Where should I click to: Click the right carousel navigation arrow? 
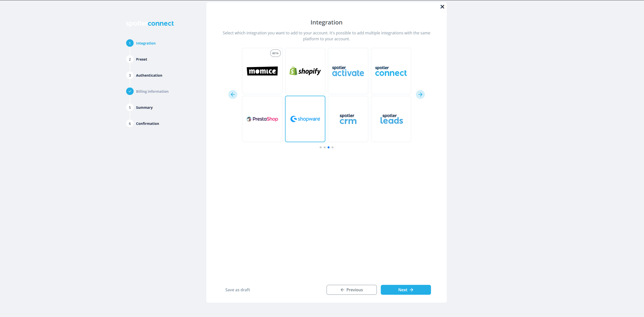[421, 94]
